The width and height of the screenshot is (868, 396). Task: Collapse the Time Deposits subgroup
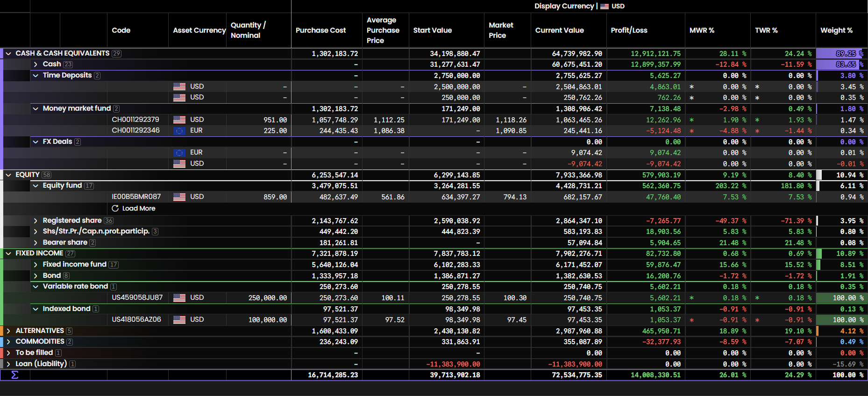36,76
